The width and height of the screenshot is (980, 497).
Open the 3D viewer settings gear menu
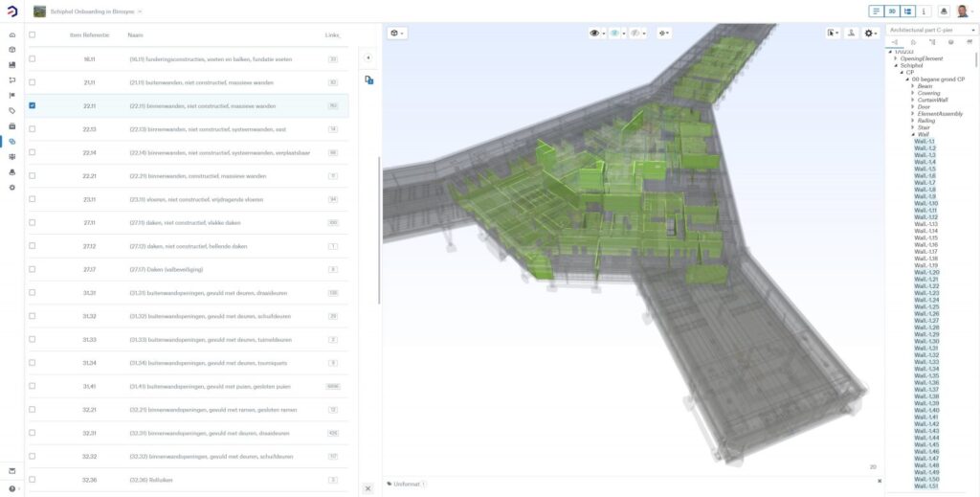[x=869, y=33]
